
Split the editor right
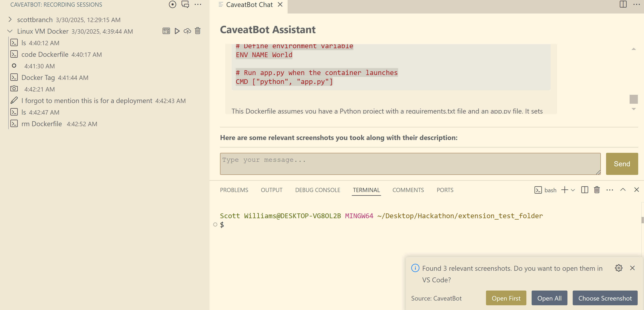click(623, 5)
